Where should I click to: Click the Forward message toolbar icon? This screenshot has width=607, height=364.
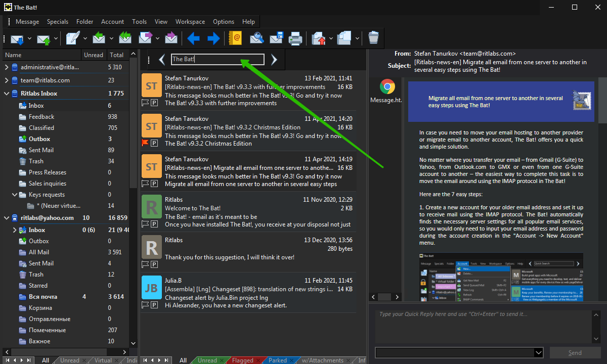pyautogui.click(x=146, y=38)
